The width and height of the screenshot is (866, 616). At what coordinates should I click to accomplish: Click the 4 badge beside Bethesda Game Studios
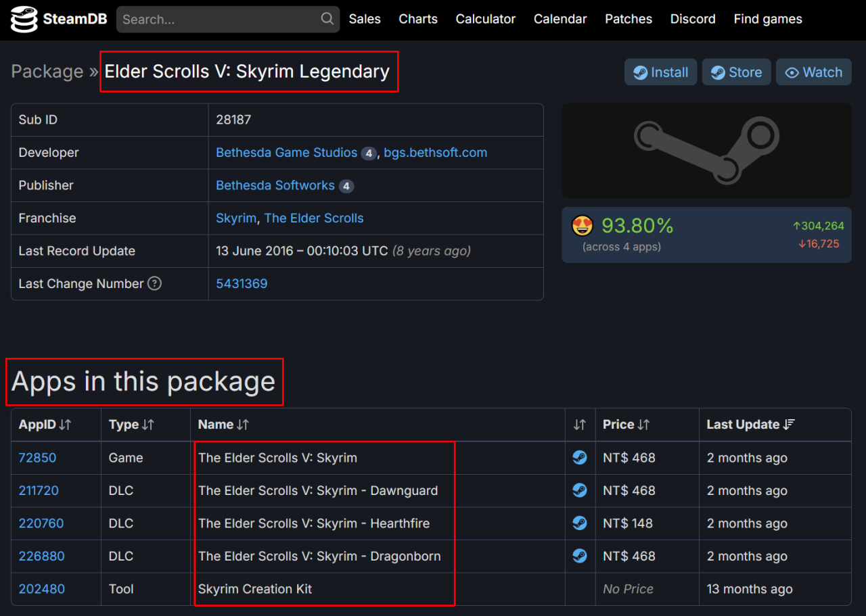tap(368, 153)
